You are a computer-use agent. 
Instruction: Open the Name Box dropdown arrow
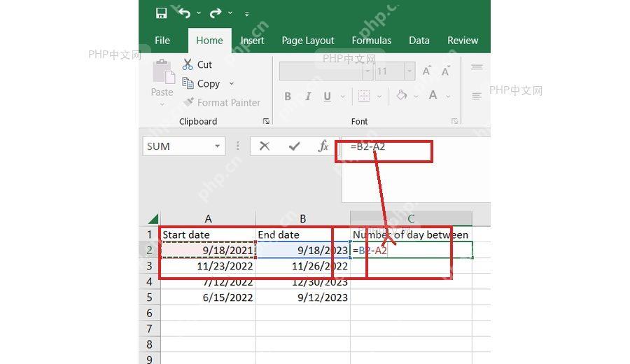pos(218,146)
